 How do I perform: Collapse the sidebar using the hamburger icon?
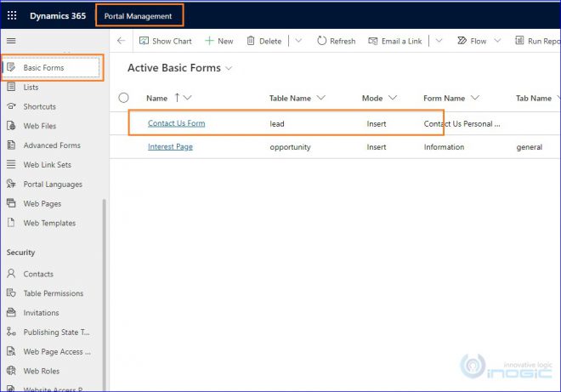point(11,41)
